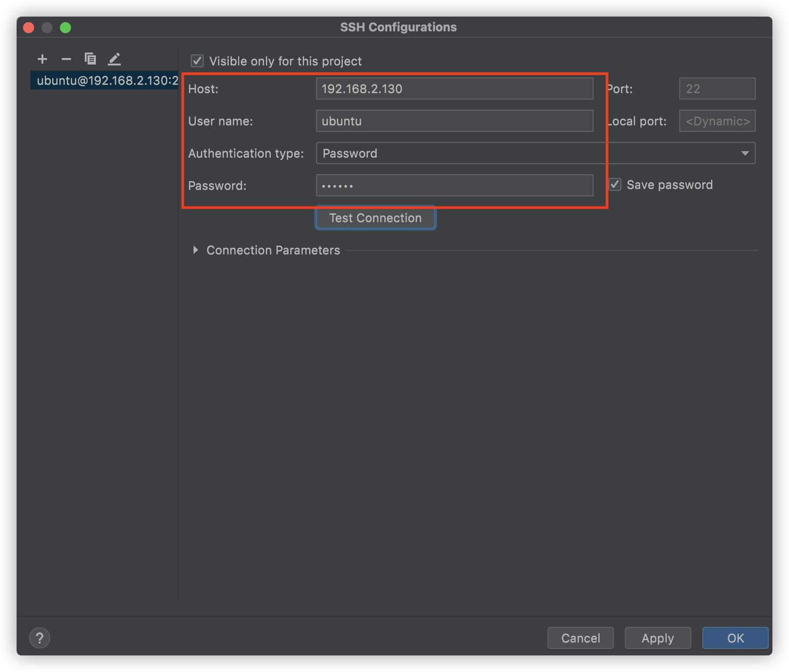Screen dimensions: 789x672
Task: Expand the Connection Parameters section
Action: pyautogui.click(x=196, y=250)
